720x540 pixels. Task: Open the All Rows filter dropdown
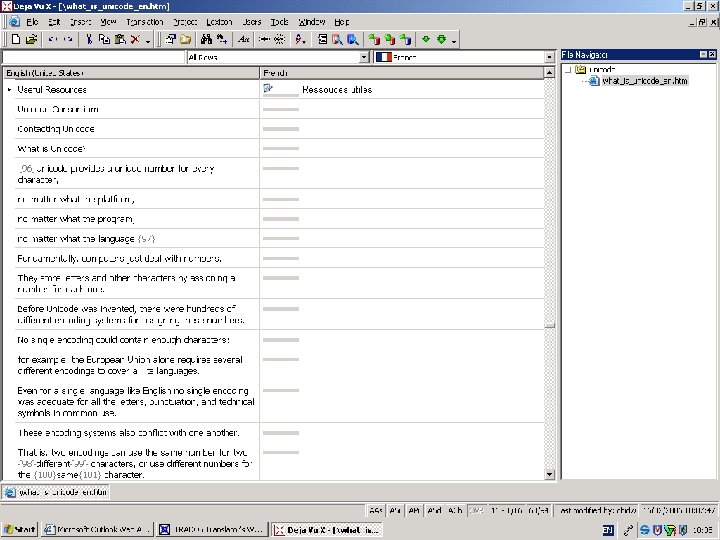pyautogui.click(x=364, y=57)
